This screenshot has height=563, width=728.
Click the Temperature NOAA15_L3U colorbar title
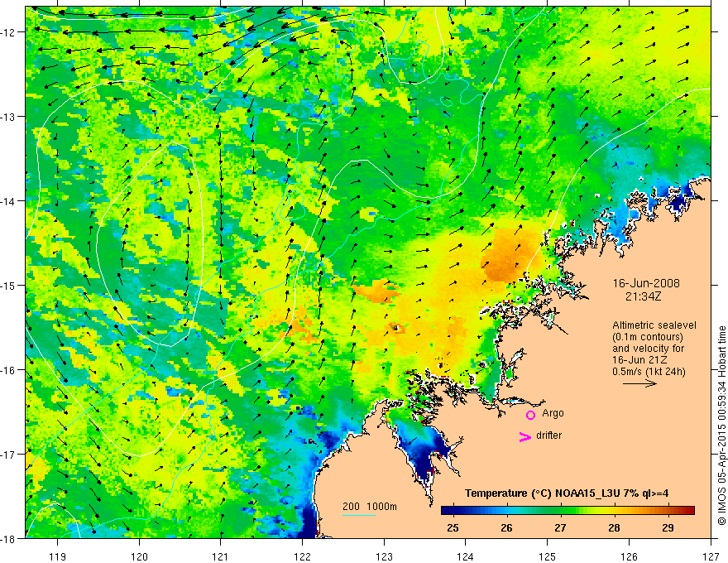tap(567, 493)
